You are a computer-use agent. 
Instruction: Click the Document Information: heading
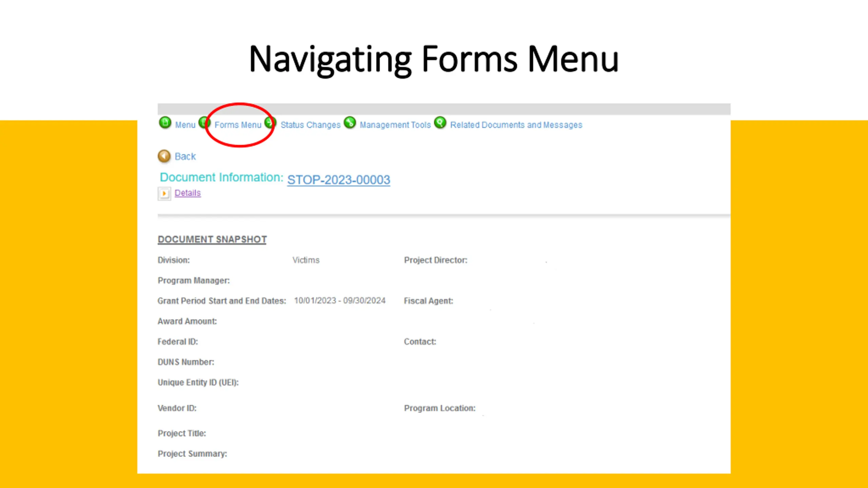[x=221, y=177]
